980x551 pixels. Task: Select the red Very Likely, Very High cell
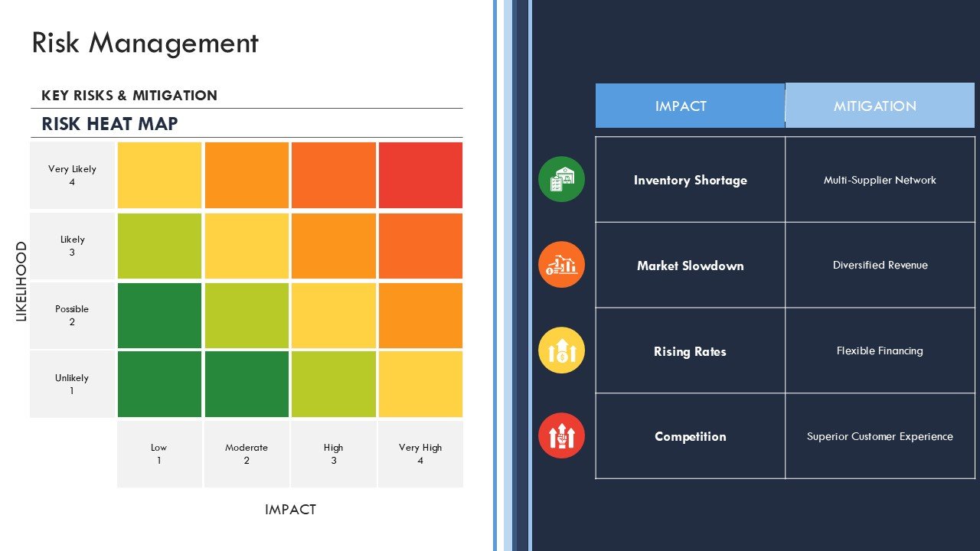[x=420, y=175]
